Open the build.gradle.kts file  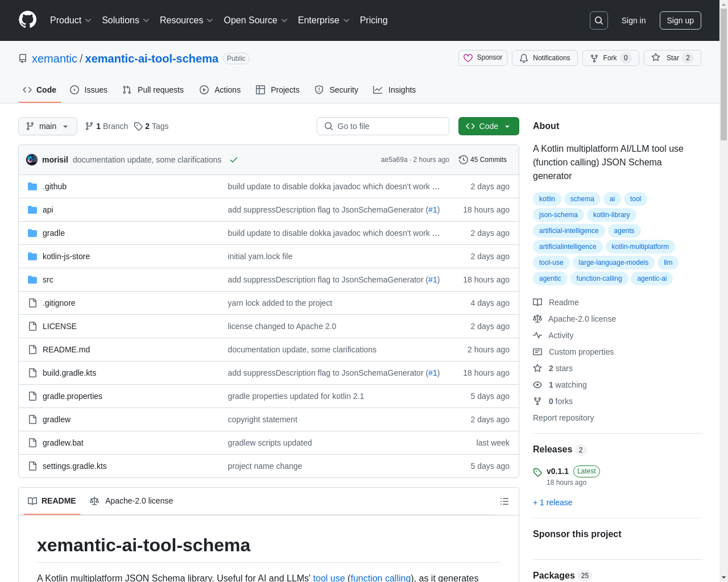69,373
